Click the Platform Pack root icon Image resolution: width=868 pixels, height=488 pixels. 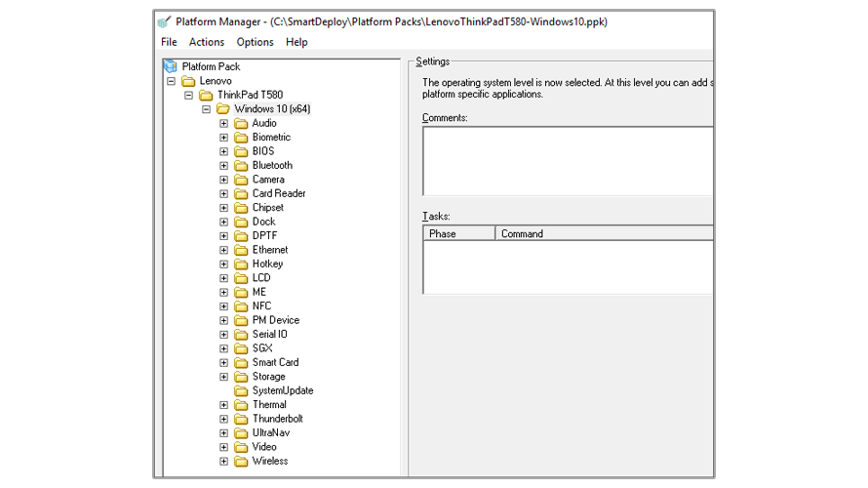coord(171,66)
